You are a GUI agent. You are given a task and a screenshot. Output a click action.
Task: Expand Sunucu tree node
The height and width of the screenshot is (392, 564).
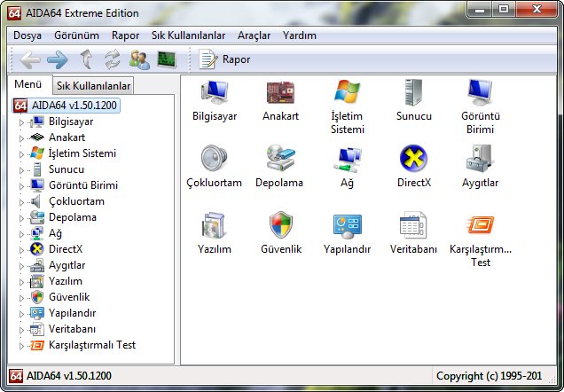[21, 170]
